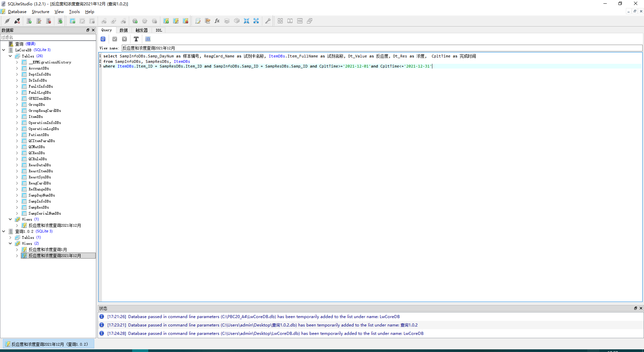Image resolution: width=644 pixels, height=352 pixels.
Task: Select the ReagCardDBs table
Action: coord(40,183)
